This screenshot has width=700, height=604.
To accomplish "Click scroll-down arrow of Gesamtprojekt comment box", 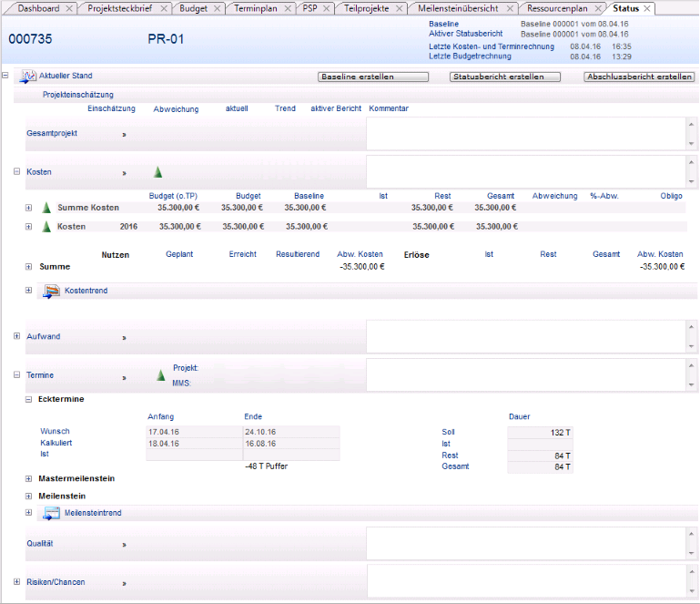I will coord(692,144).
